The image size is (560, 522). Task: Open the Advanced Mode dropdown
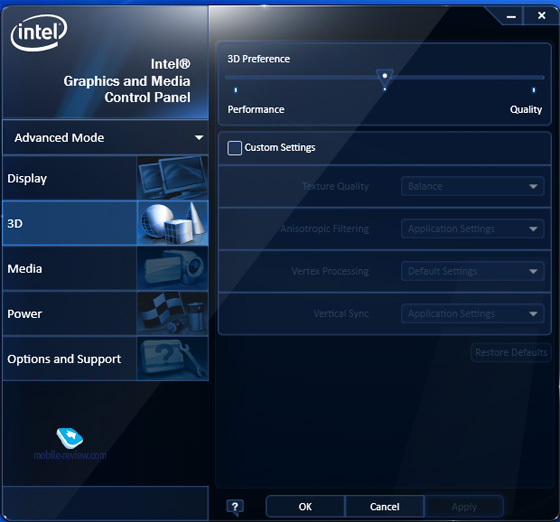(x=105, y=137)
